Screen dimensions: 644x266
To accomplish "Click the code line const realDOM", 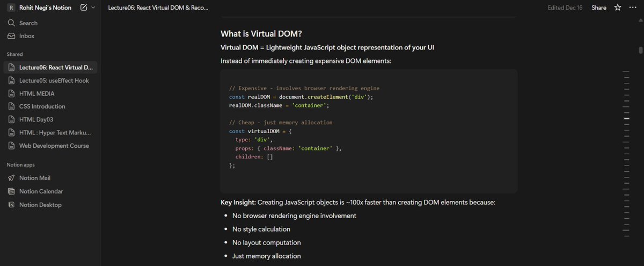I will point(301,97).
